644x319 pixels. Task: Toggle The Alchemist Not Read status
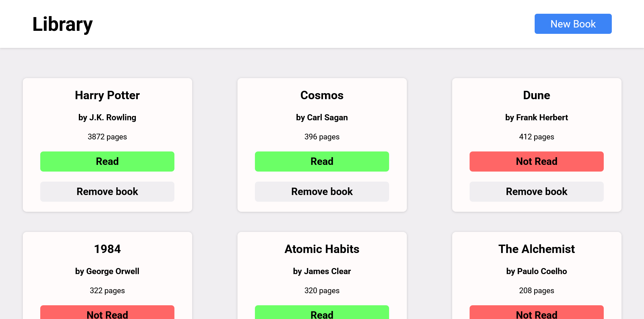click(537, 312)
